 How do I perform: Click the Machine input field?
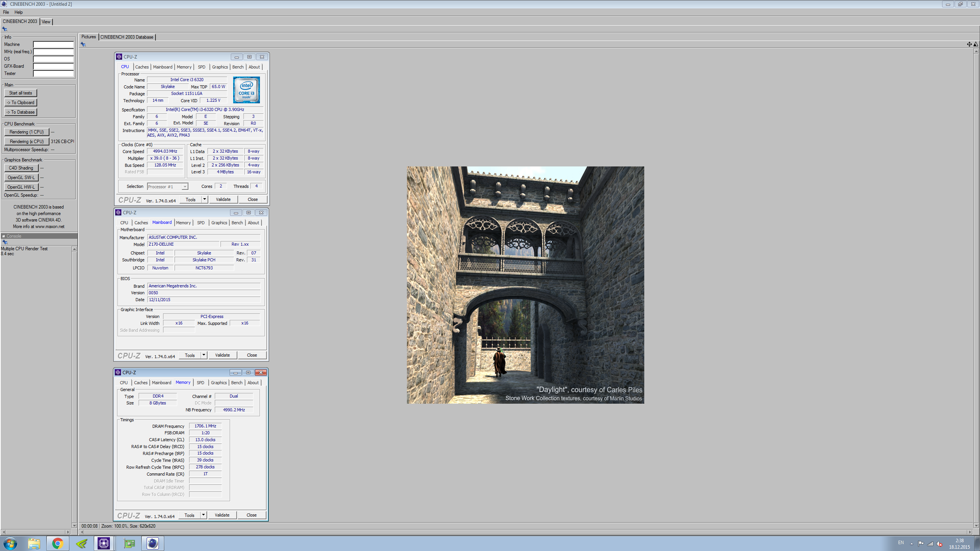(53, 44)
